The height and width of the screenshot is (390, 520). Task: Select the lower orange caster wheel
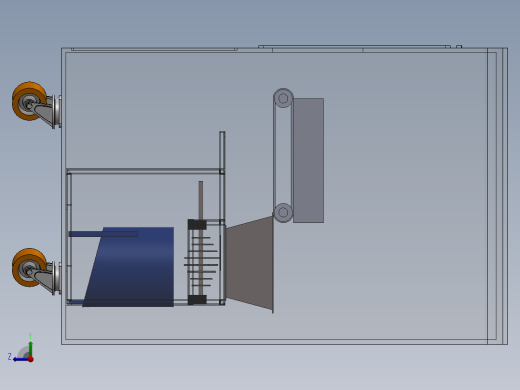(29, 267)
